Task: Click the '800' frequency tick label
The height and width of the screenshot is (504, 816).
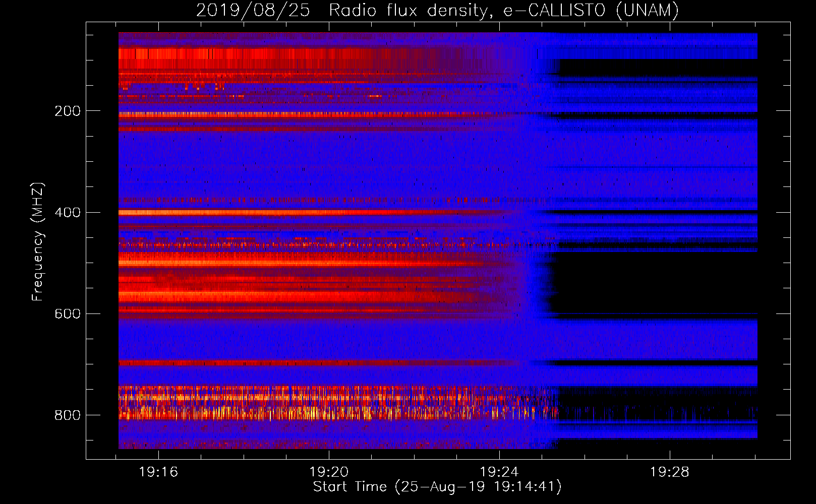Action: 67,415
